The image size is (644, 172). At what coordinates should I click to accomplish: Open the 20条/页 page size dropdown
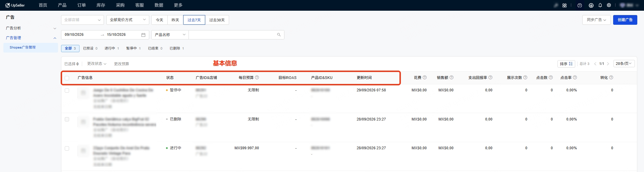pyautogui.click(x=624, y=64)
